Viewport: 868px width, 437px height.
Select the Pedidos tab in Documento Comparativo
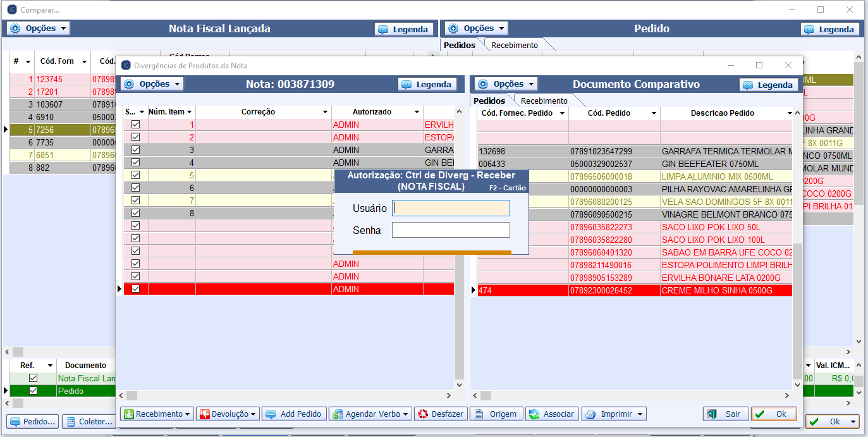point(489,101)
